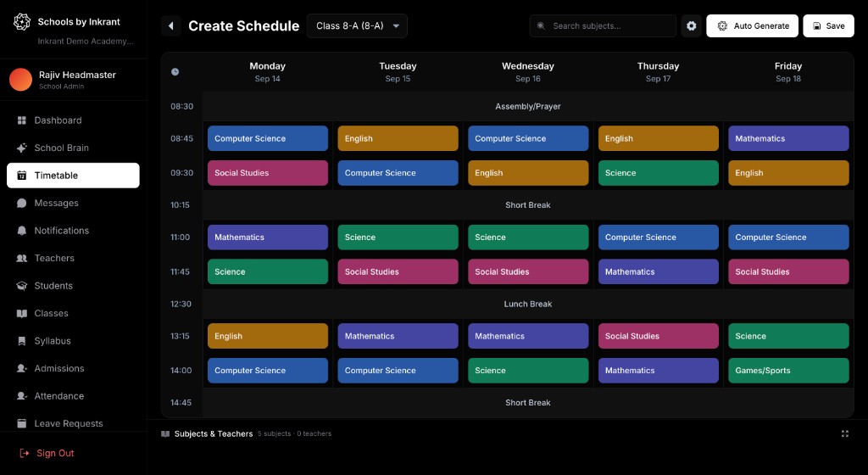
Task: Click the Assembly/Prayer row label
Action: (x=528, y=106)
